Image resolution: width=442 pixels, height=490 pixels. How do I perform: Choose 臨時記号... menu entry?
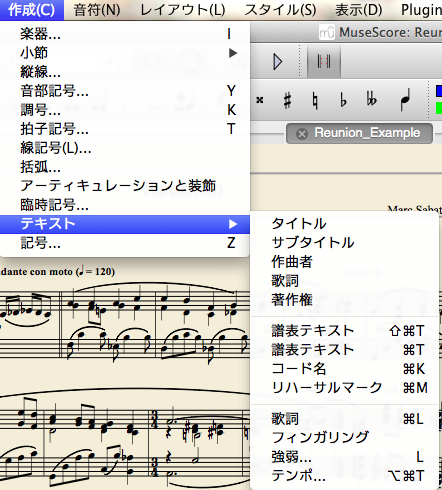(125, 205)
